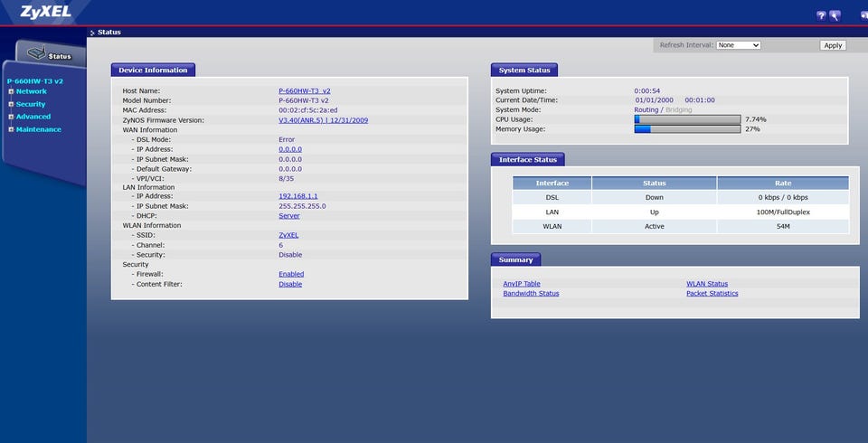Click the WLAN '54M' rate cell
Image resolution: width=868 pixels, height=443 pixels.
(783, 227)
